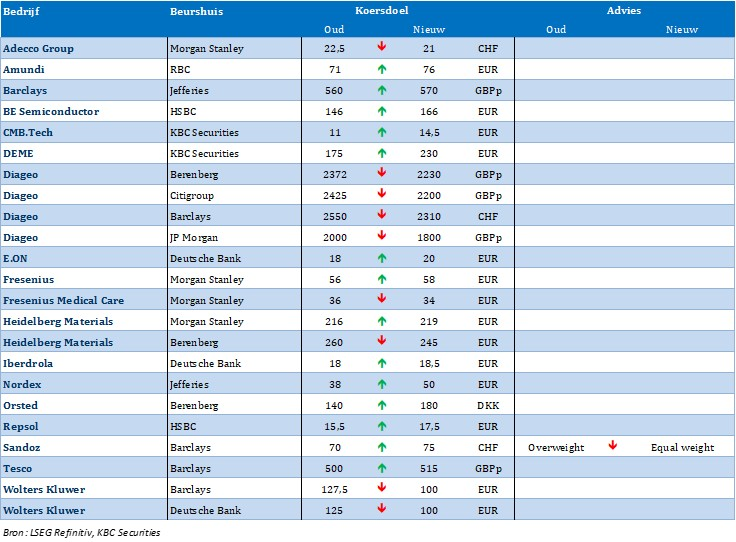Click the Equal weight advice cell
The image size is (736, 542).
(x=682, y=447)
